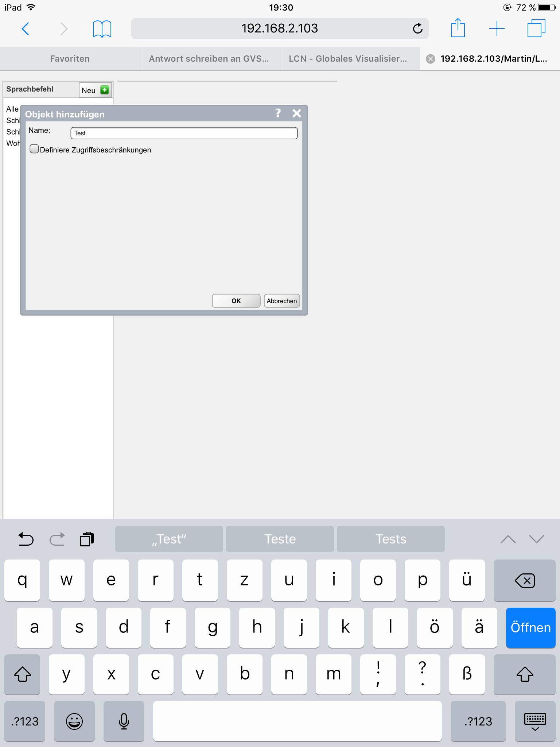Image resolution: width=560 pixels, height=747 pixels.
Task: Switch to LCN - Globales Visualisier tab
Action: point(348,59)
